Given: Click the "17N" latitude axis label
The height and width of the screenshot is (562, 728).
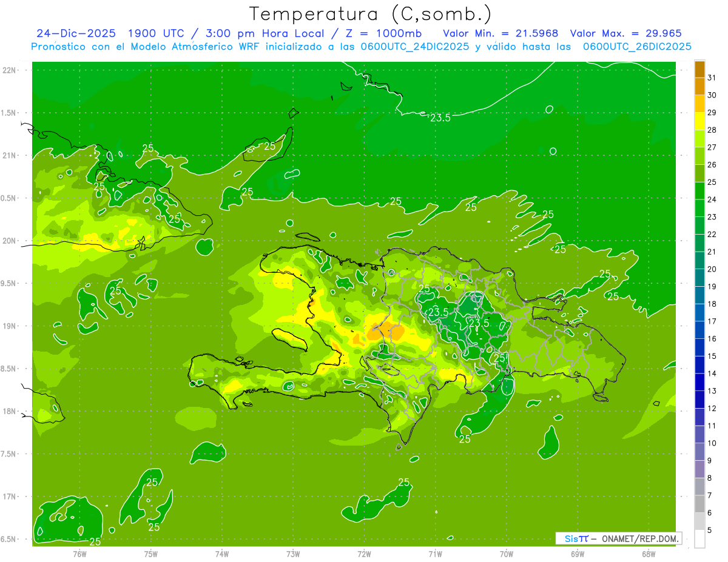Looking at the screenshot, I should tap(10, 497).
